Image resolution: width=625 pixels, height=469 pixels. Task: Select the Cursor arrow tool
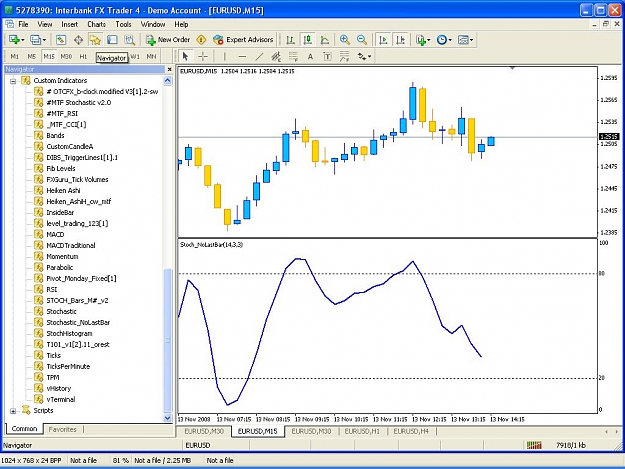tap(185, 57)
